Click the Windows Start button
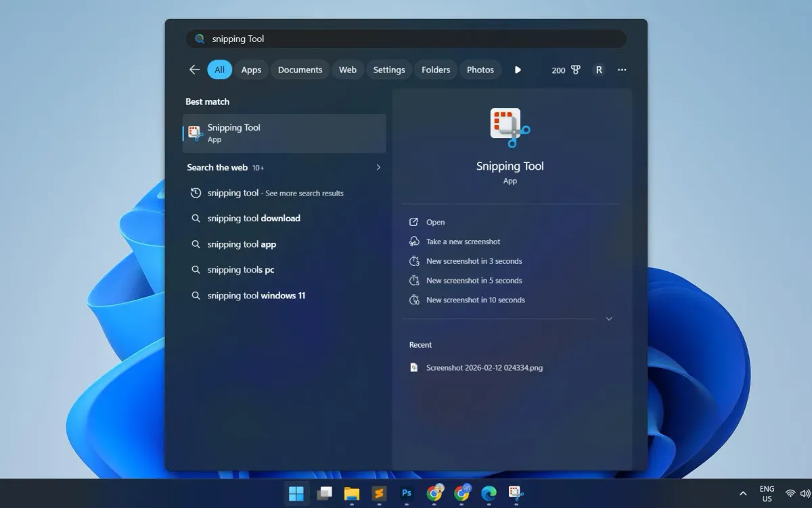 click(296, 494)
